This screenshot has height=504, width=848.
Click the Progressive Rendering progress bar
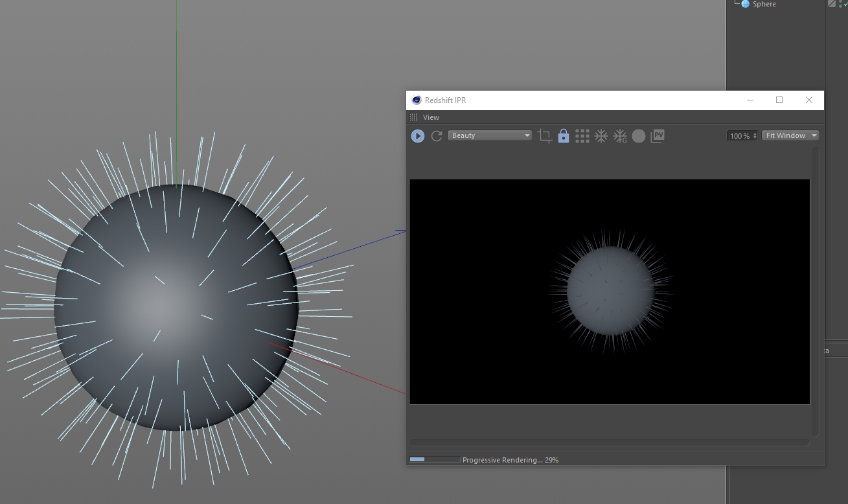(435, 460)
